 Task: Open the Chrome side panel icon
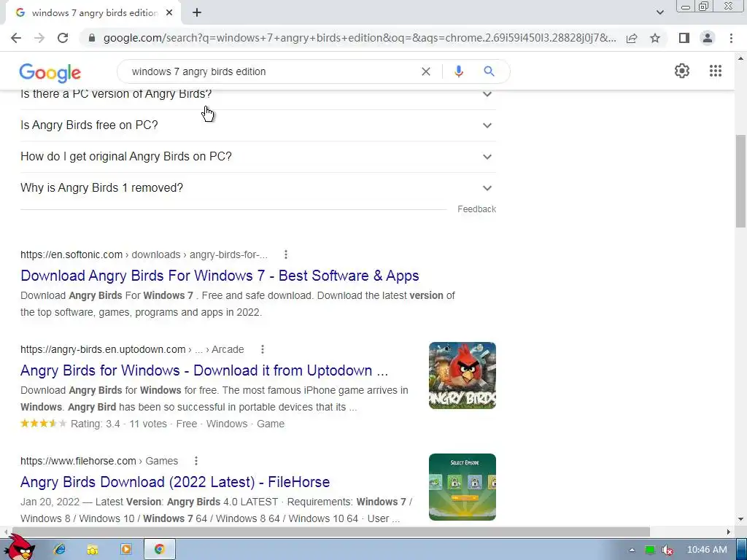point(684,38)
